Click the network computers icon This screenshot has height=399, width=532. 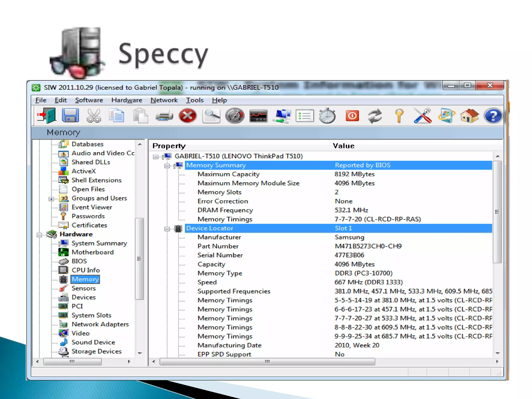tap(282, 116)
